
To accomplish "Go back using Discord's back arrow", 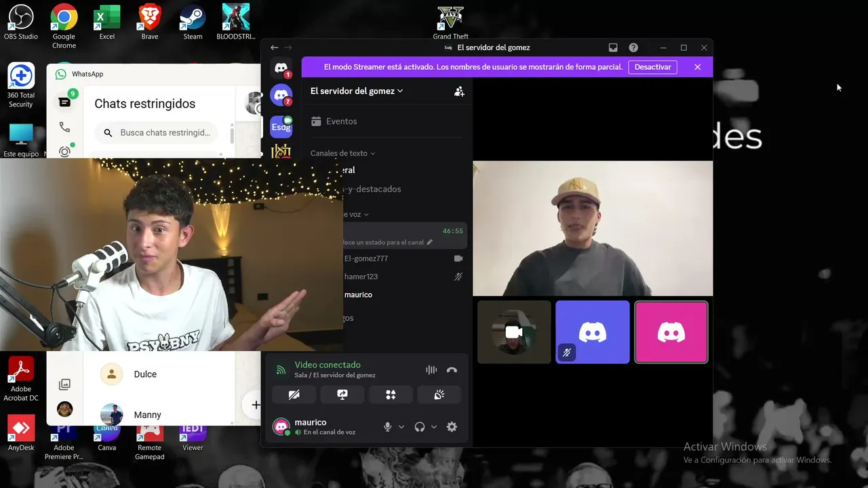I will point(274,47).
